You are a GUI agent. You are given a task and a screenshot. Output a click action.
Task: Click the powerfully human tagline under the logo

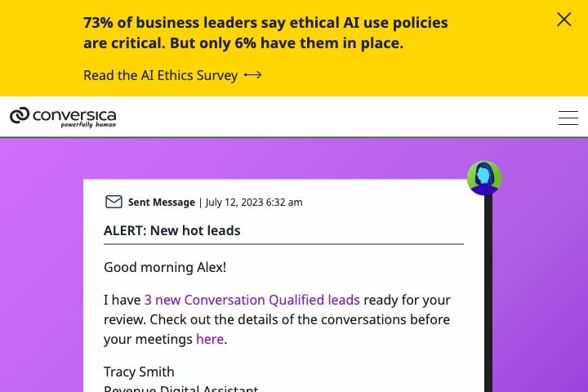(x=88, y=124)
